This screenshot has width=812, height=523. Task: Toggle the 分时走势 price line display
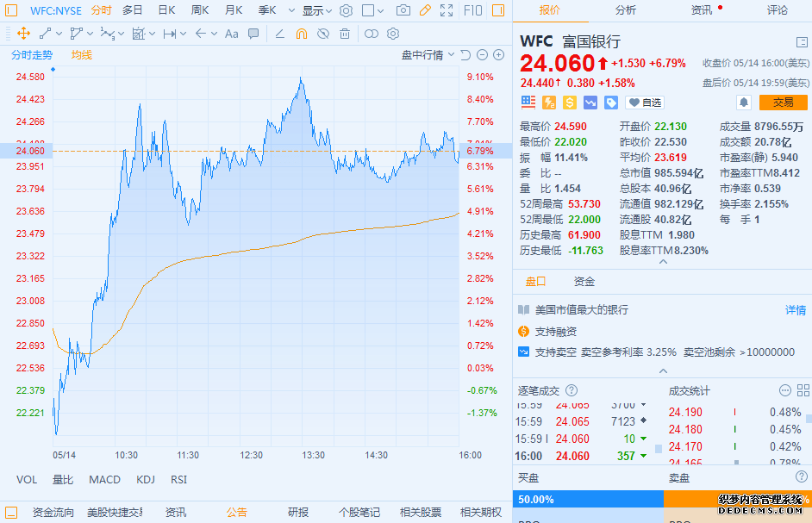[x=32, y=55]
